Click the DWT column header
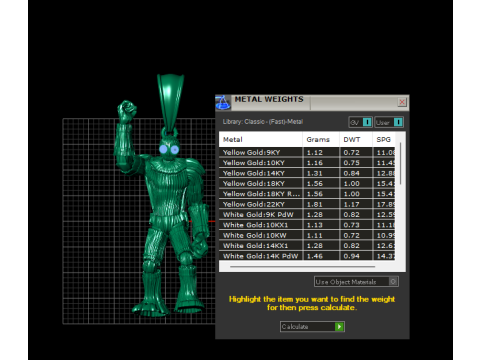 pos(356,139)
